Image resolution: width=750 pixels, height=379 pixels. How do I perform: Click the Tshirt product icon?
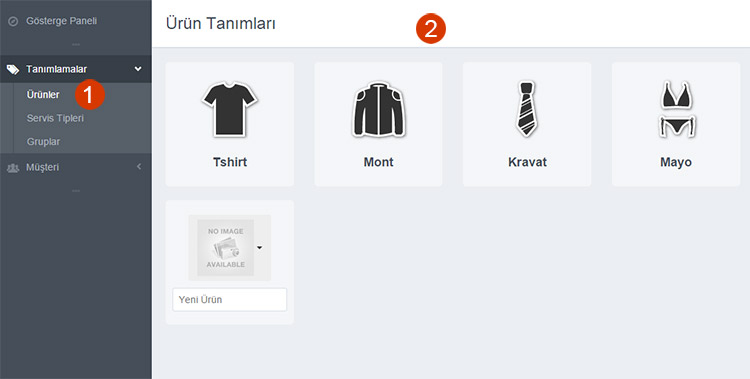tap(230, 109)
